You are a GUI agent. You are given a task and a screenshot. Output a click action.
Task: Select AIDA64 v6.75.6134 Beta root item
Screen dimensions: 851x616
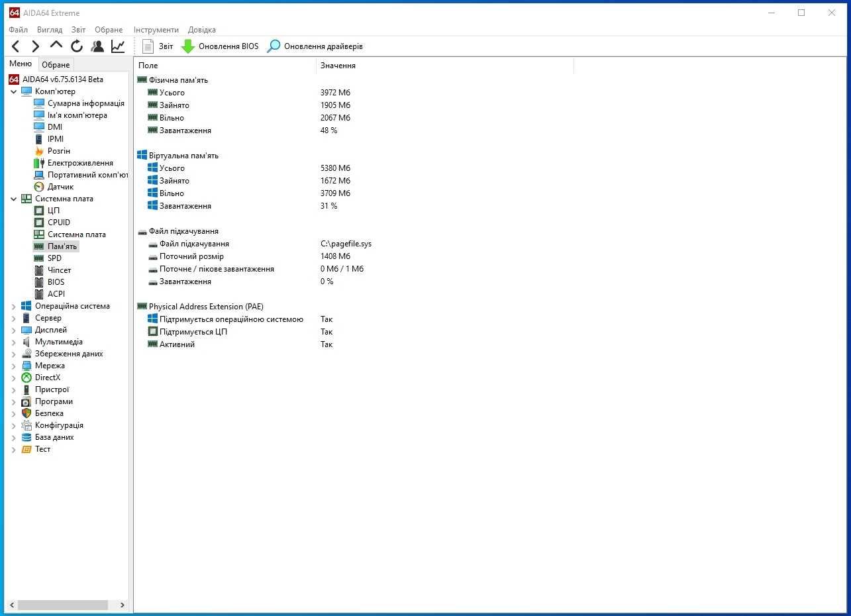click(56, 79)
